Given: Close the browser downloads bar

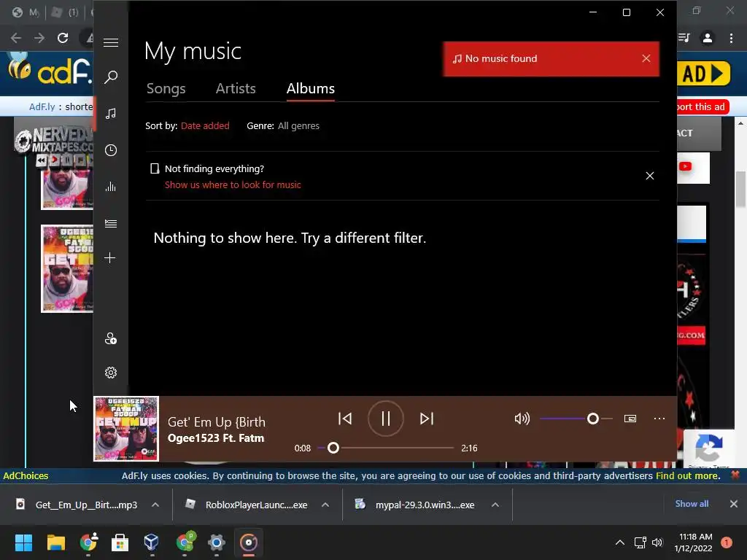Looking at the screenshot, I should click(x=734, y=504).
